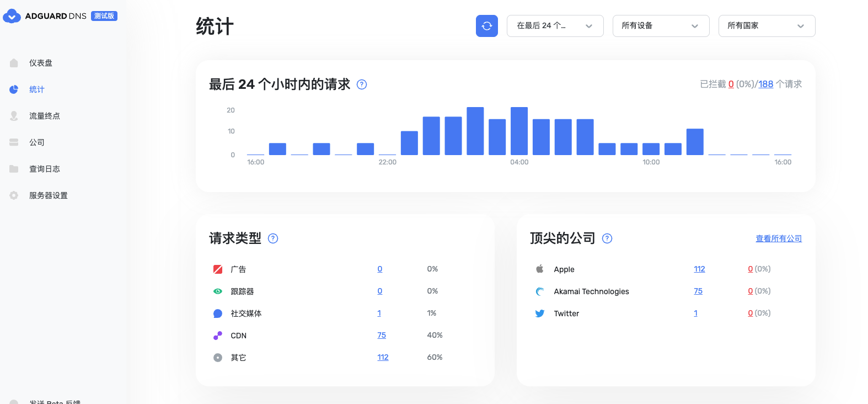Click the blocked count 0 in chart header
This screenshot has height=404, width=868.
[x=731, y=84]
